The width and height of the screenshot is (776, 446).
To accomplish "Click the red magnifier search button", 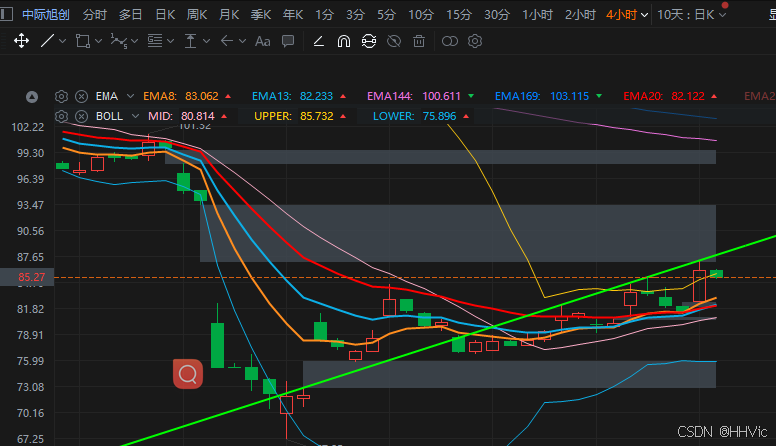I will point(188,374).
